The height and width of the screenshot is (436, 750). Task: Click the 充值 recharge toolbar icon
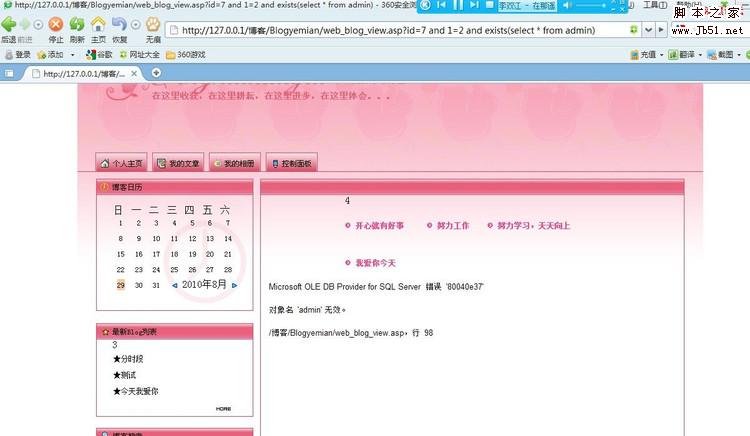[643, 55]
